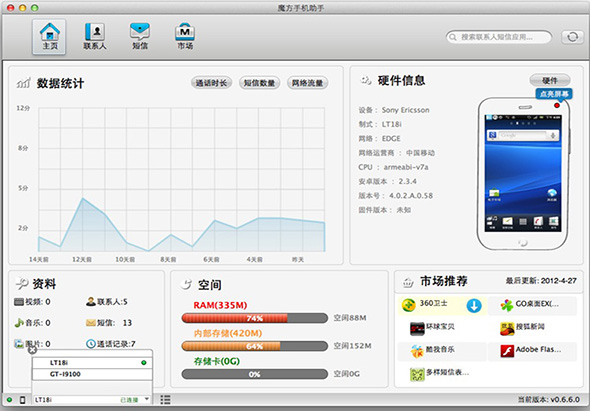Click the 资料 wrench icon

point(22,283)
